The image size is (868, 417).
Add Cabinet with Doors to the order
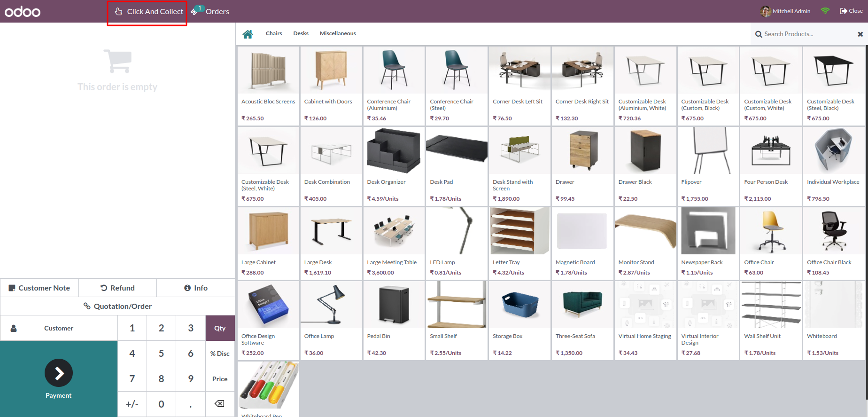(x=331, y=86)
